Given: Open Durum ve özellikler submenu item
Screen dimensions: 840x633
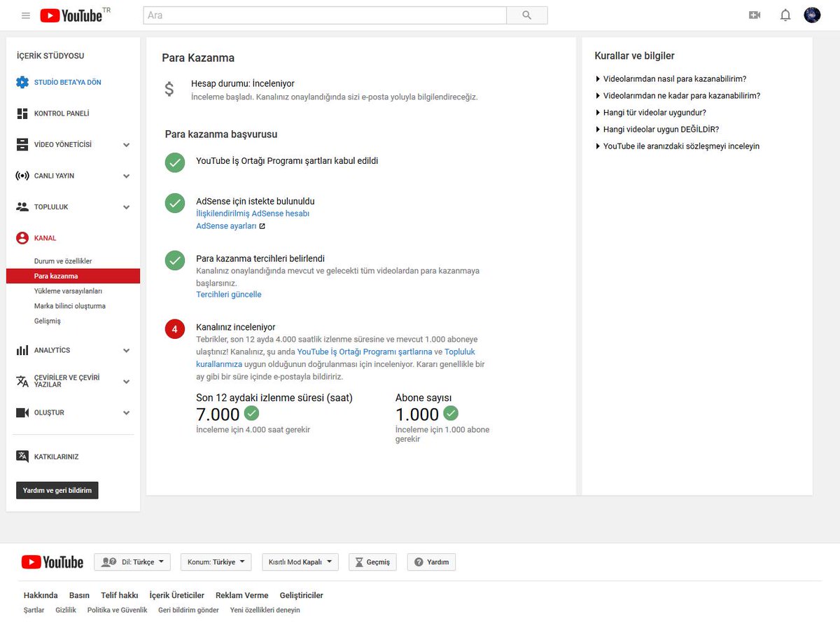Looking at the screenshot, I should coord(63,261).
